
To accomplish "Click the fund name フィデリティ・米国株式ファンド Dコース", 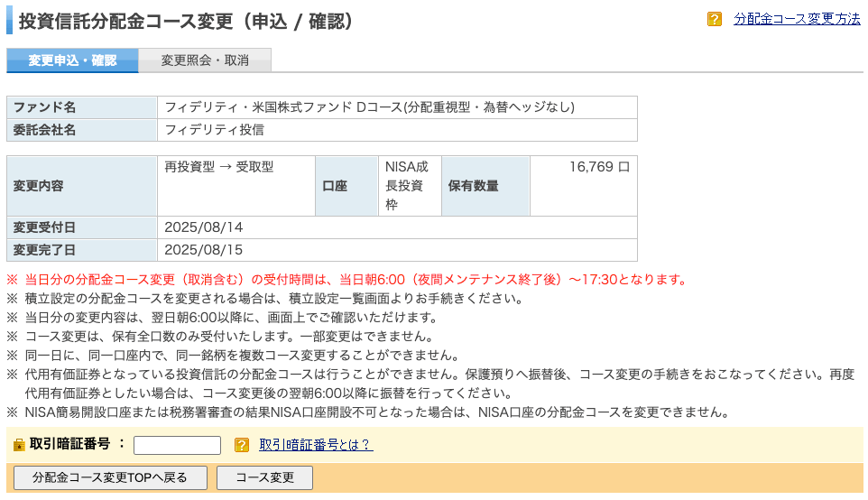I will pos(369,107).
